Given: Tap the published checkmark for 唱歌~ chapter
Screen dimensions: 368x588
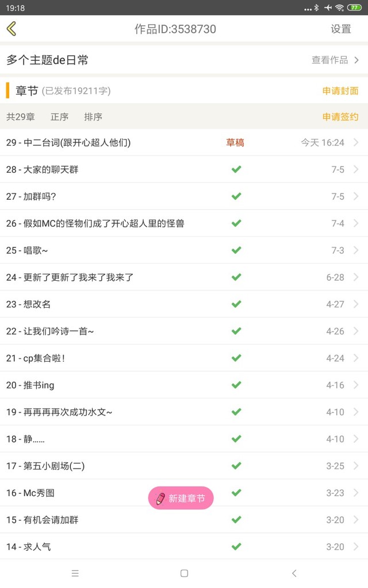Looking at the screenshot, I should pos(236,250).
